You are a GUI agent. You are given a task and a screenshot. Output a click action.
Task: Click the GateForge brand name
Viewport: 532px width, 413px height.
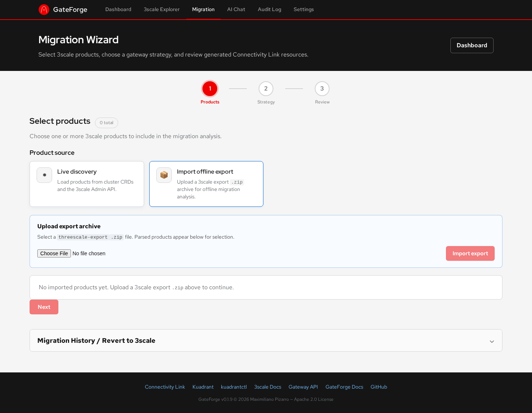(70, 10)
